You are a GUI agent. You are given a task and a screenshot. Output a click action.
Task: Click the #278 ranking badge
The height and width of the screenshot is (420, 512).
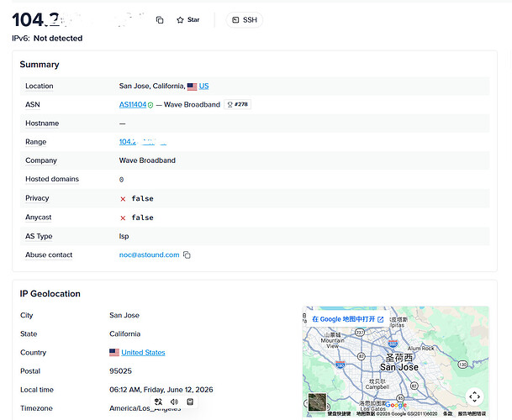pyautogui.click(x=238, y=104)
